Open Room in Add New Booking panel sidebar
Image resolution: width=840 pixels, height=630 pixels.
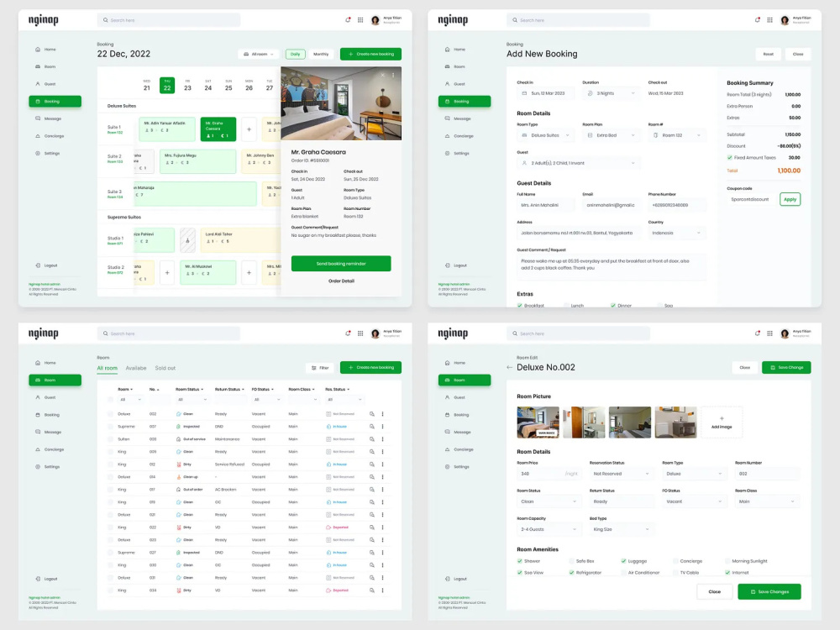click(x=454, y=66)
